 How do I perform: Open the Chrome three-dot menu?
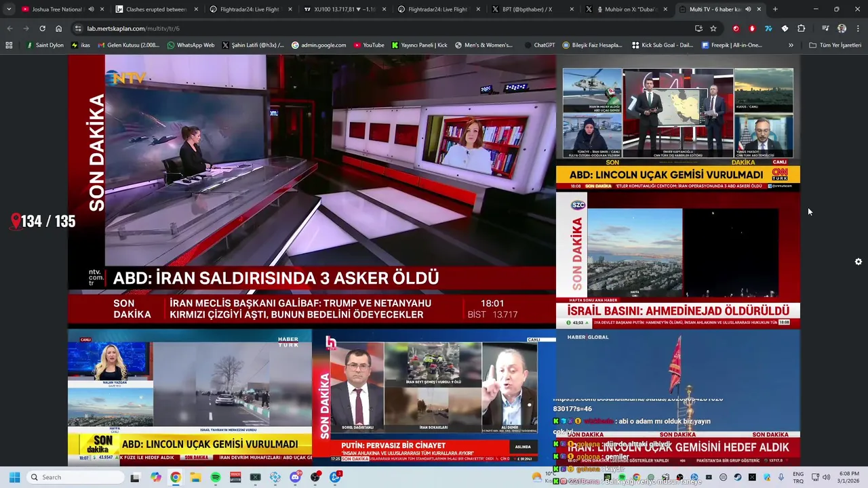(858, 28)
